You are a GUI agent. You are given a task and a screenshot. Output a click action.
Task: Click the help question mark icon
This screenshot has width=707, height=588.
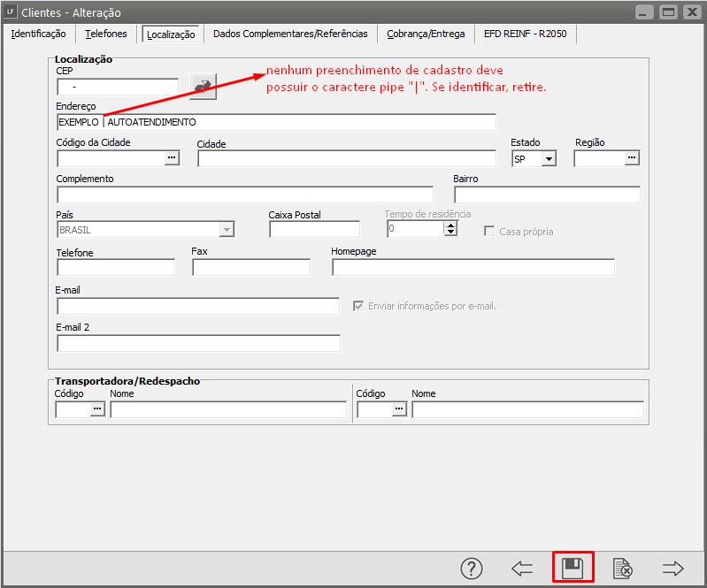pos(472,569)
